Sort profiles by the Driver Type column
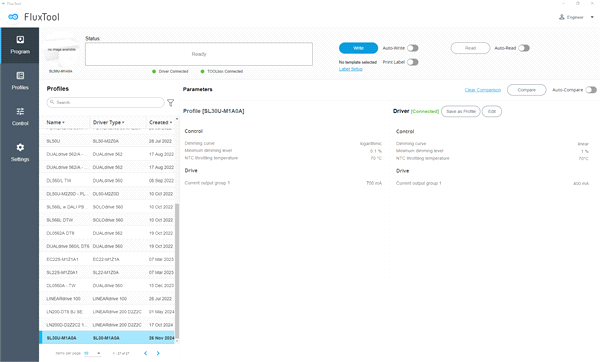The height and width of the screenshot is (362, 600). pos(109,122)
